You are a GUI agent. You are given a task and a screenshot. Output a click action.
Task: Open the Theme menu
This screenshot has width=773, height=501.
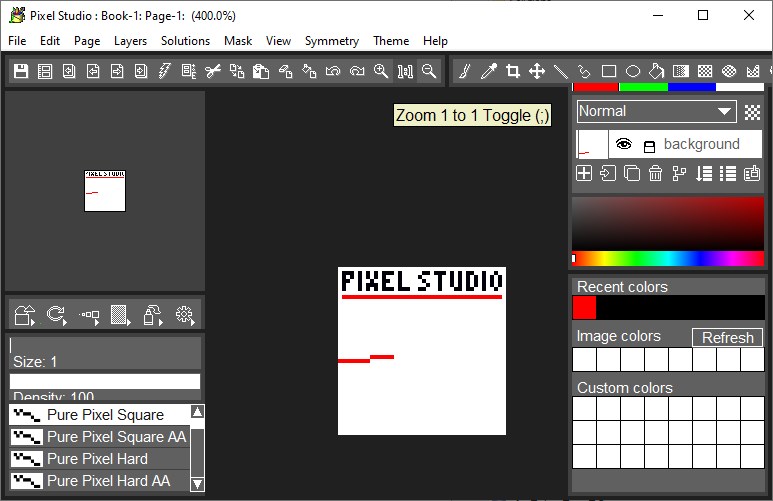[391, 41]
